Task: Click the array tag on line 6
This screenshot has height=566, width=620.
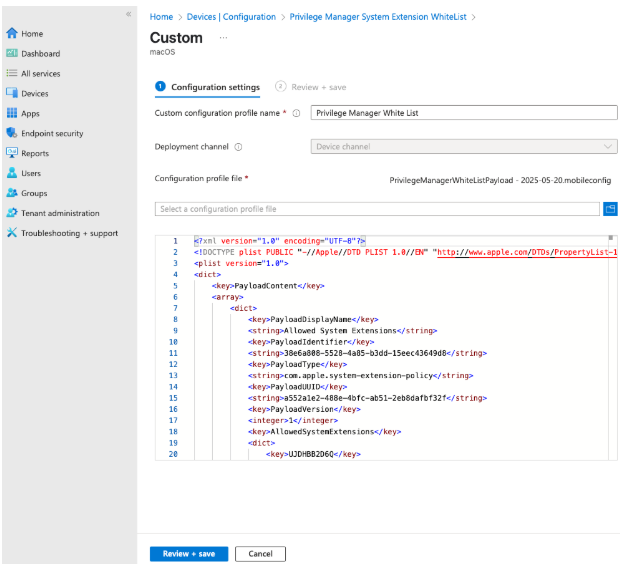Action: click(228, 297)
